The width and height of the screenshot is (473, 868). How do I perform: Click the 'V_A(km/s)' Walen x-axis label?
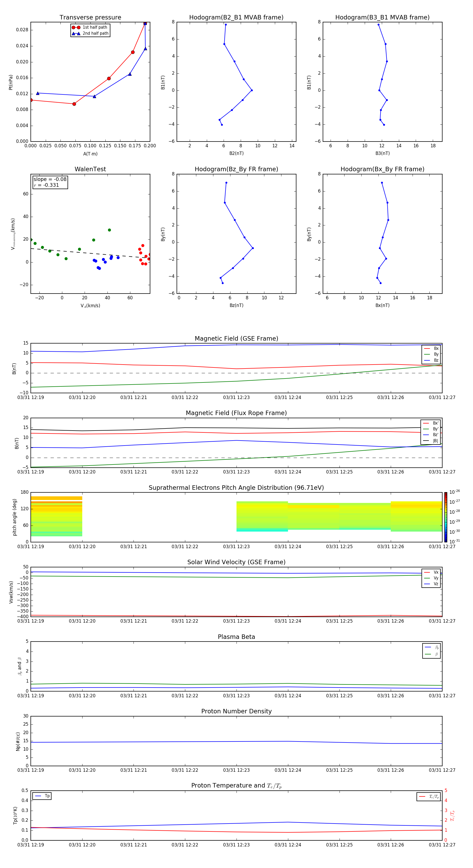[x=90, y=306]
